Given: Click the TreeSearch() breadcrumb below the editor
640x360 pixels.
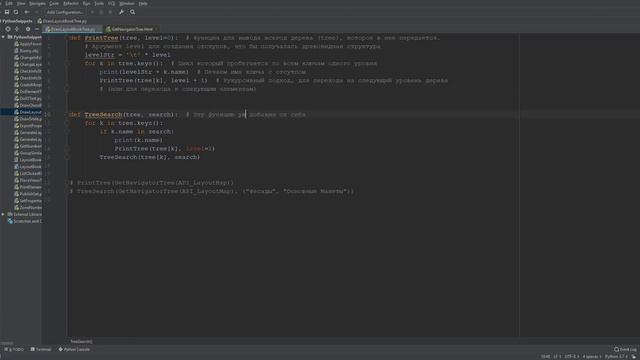Looking at the screenshot, I should (81, 342).
